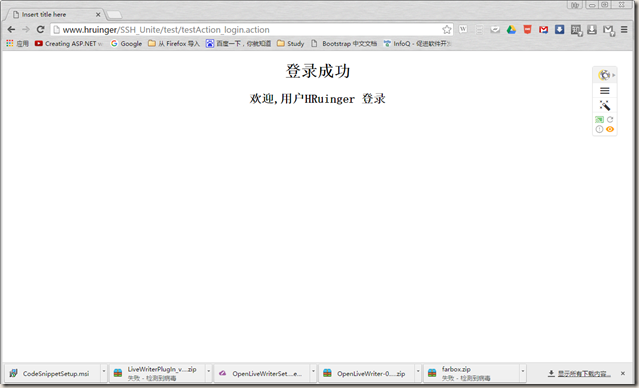Image resolution: width=639 pixels, height=388 pixels.
Task: Click the 登录成功 heading text
Action: [x=318, y=71]
